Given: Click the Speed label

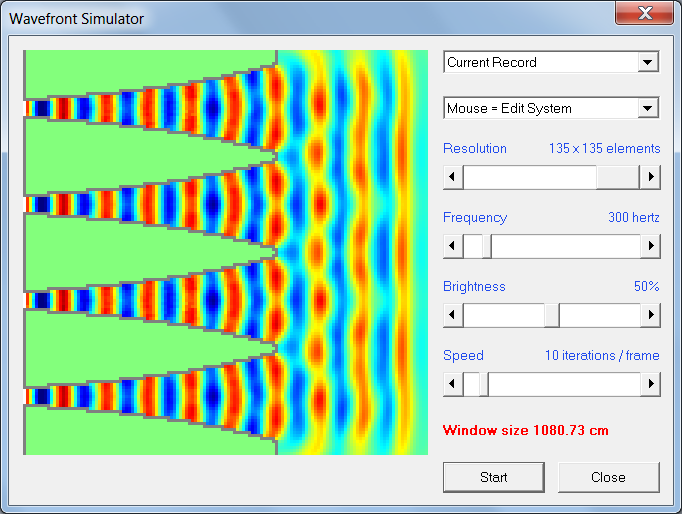Looking at the screenshot, I should click(463, 356).
